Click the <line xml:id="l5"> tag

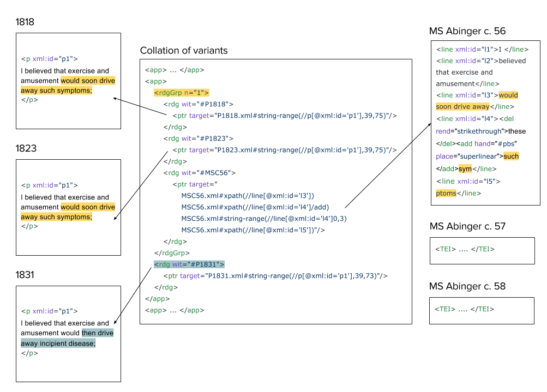point(468,182)
